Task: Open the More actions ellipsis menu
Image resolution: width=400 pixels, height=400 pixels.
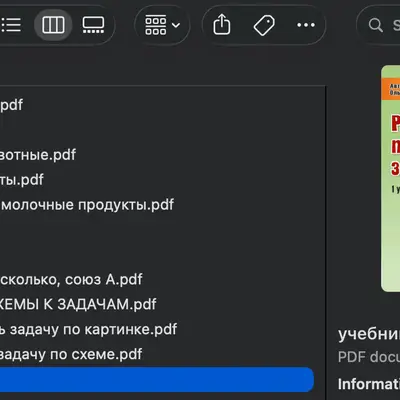Action: tap(306, 25)
